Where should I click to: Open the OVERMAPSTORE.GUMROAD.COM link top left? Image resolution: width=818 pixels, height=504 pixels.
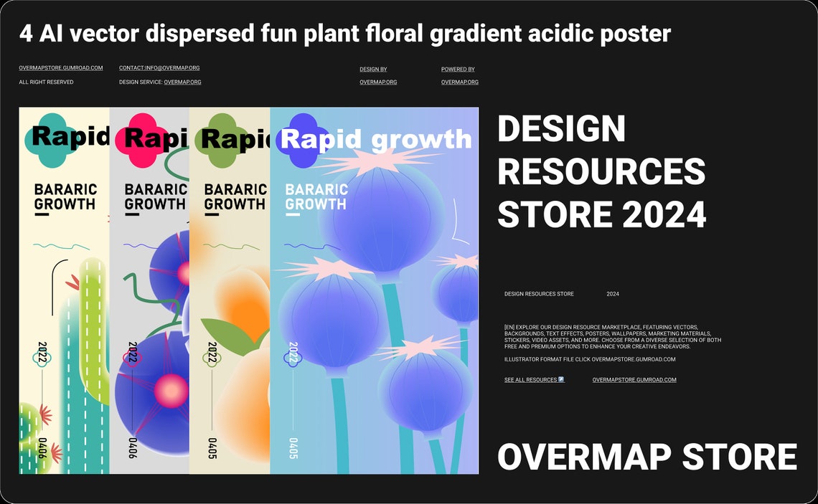tap(61, 69)
